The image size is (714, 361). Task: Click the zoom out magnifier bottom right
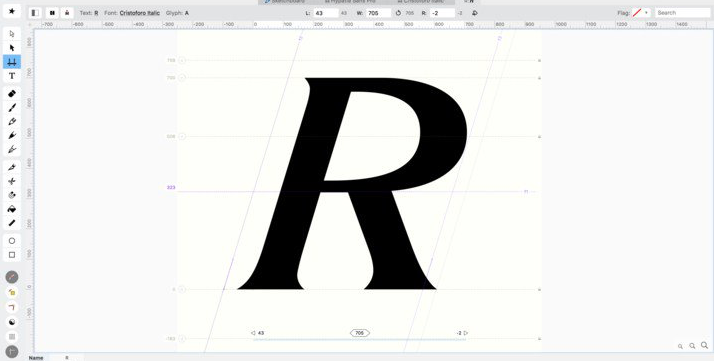[x=680, y=346]
